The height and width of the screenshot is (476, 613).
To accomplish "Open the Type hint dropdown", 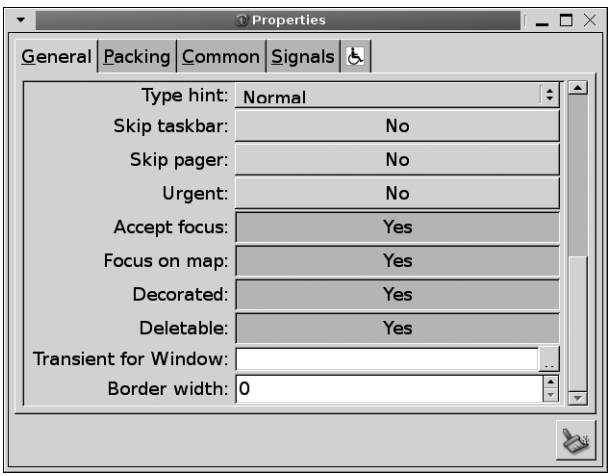I will tap(397, 97).
